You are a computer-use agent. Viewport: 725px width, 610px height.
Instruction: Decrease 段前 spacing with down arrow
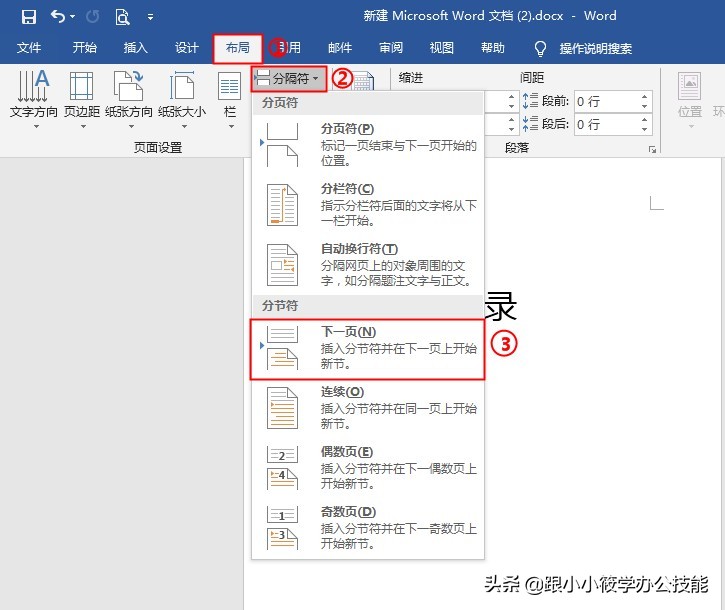click(x=645, y=107)
